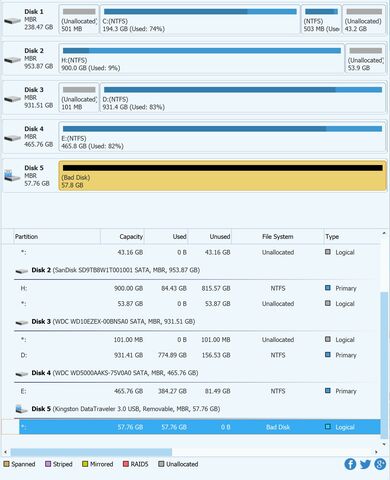This screenshot has width=390, height=480.
Task: Select the 101 MB unallocated block on Disk 3
Action: click(x=79, y=98)
